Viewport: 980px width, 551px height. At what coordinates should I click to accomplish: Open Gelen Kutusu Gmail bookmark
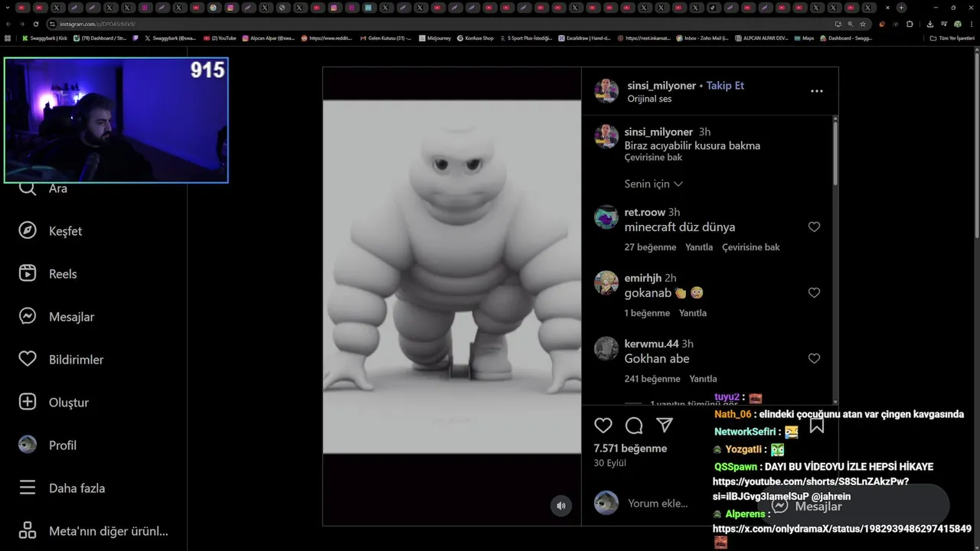385,37
